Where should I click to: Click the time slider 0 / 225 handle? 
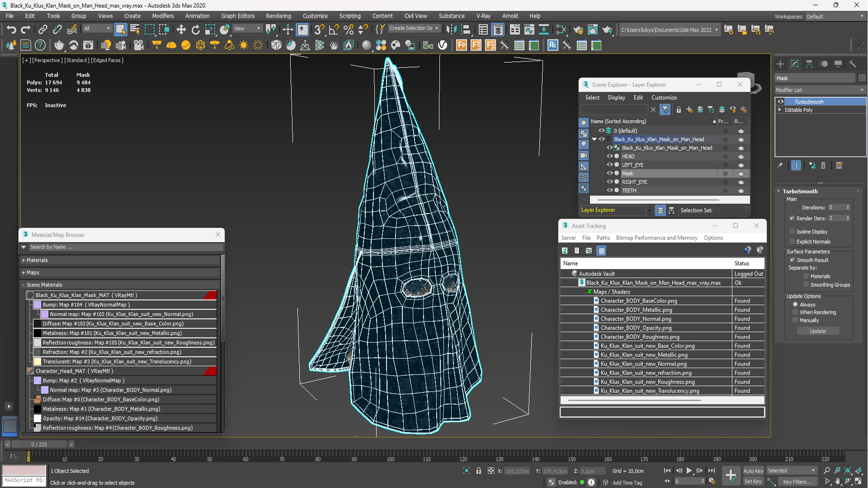click(39, 445)
